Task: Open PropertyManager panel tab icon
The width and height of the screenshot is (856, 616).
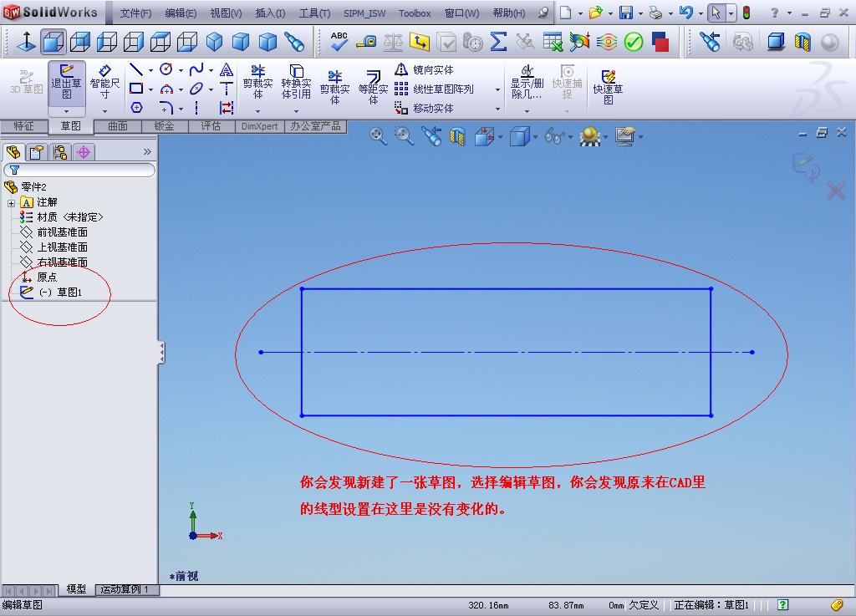Action: [x=37, y=151]
